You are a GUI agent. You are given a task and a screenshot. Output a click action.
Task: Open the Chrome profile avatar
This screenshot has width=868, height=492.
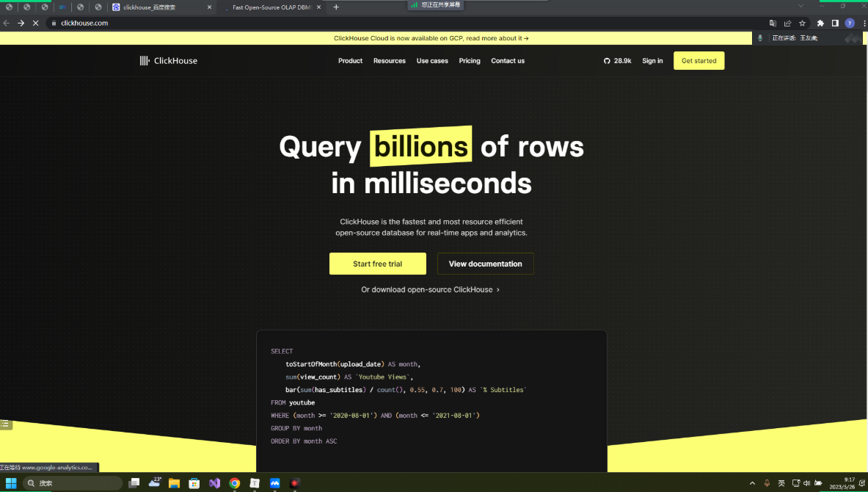tap(850, 23)
